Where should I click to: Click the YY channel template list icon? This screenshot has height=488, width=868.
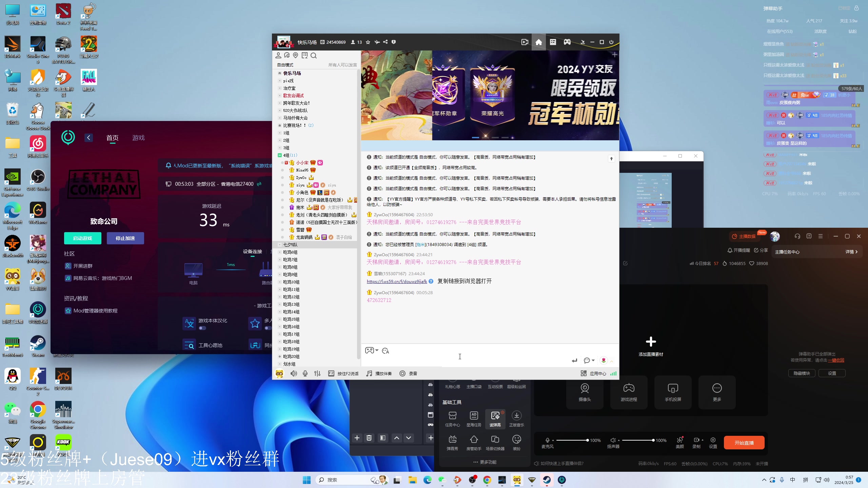[x=553, y=42]
